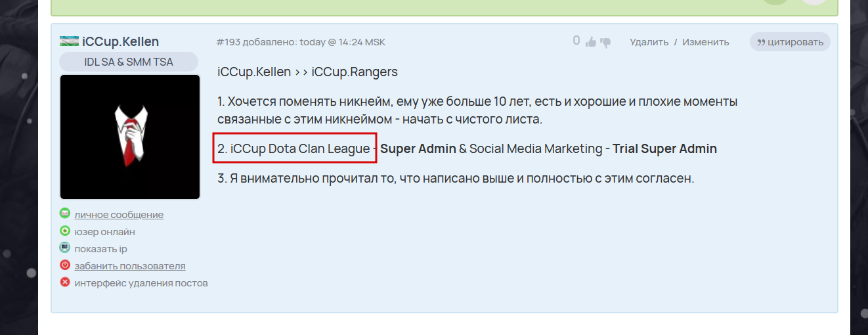Screen dimensions: 868x335
Task: Open the iCCup.Kellen username profile link
Action: (121, 41)
